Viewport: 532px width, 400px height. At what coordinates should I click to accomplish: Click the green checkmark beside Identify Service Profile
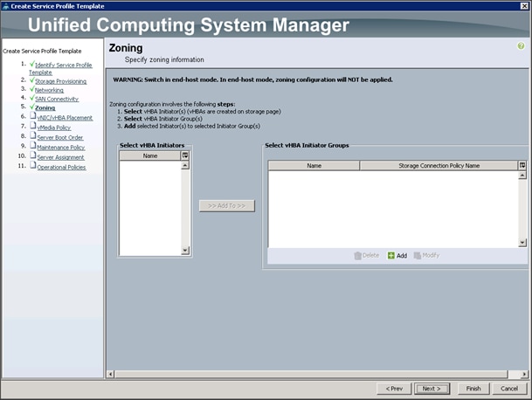[32, 64]
